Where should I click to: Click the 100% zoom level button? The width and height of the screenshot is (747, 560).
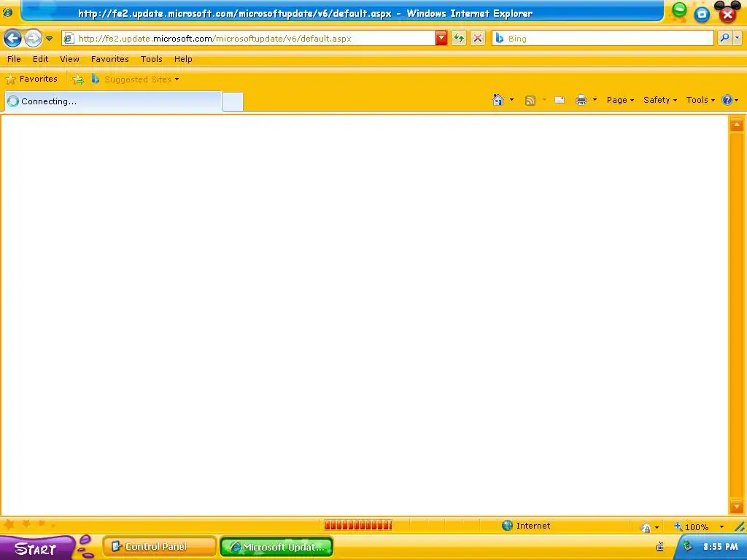[x=692, y=526]
